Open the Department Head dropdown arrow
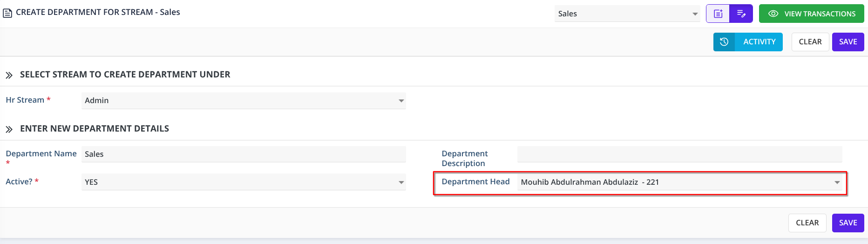Viewport: 868px width, 244px height. (837, 182)
